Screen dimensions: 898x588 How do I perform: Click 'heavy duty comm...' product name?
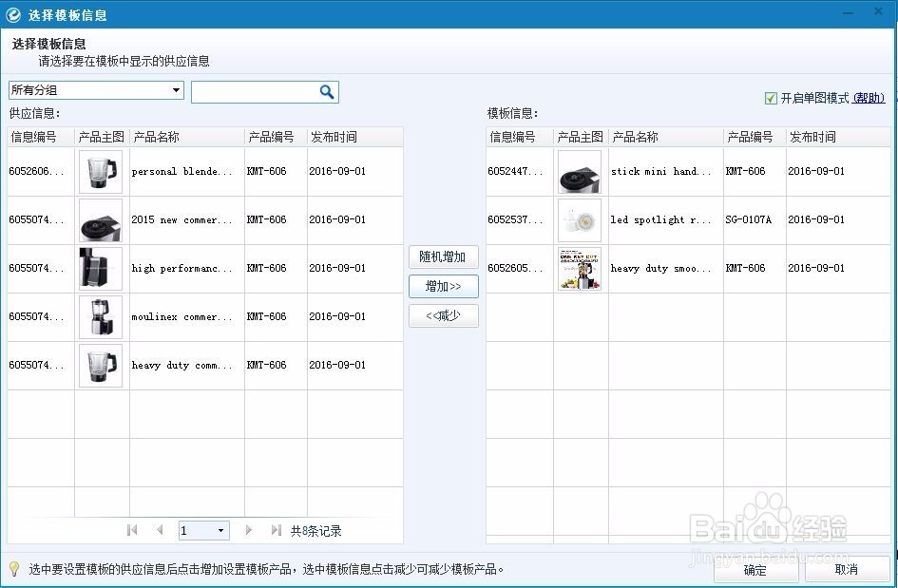point(182,366)
